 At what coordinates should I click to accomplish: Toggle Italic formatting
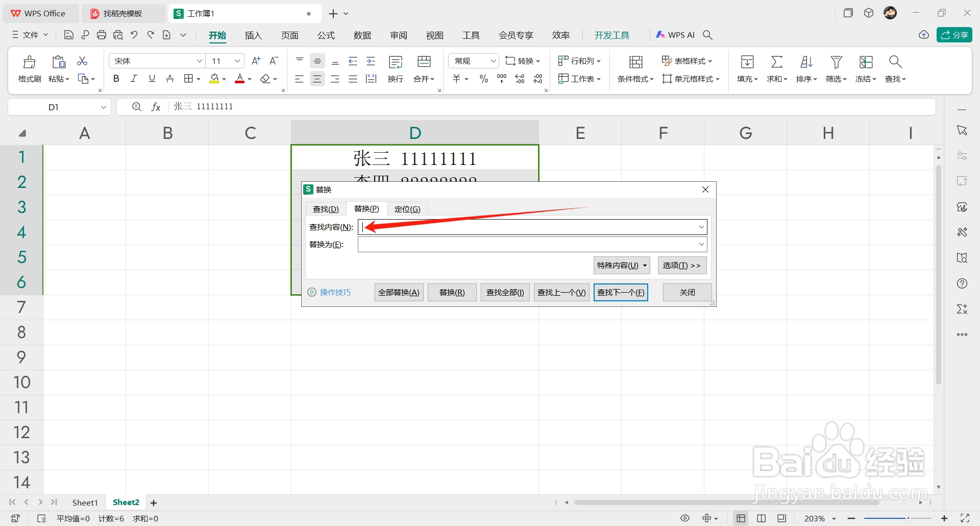click(x=134, y=79)
